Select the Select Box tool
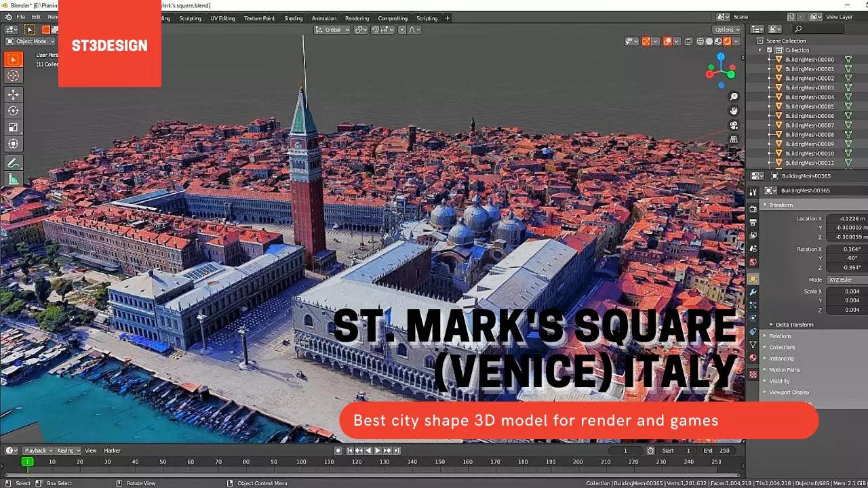868x488 pixels. pos(13,60)
